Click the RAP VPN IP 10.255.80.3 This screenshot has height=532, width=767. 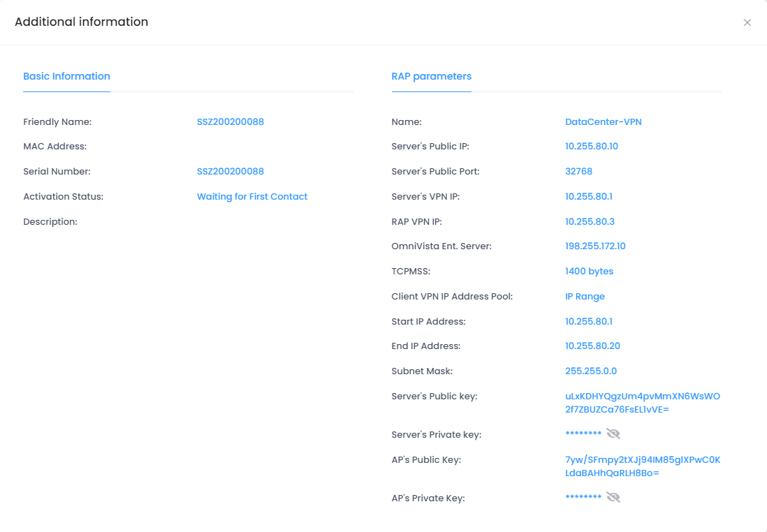[x=590, y=221]
